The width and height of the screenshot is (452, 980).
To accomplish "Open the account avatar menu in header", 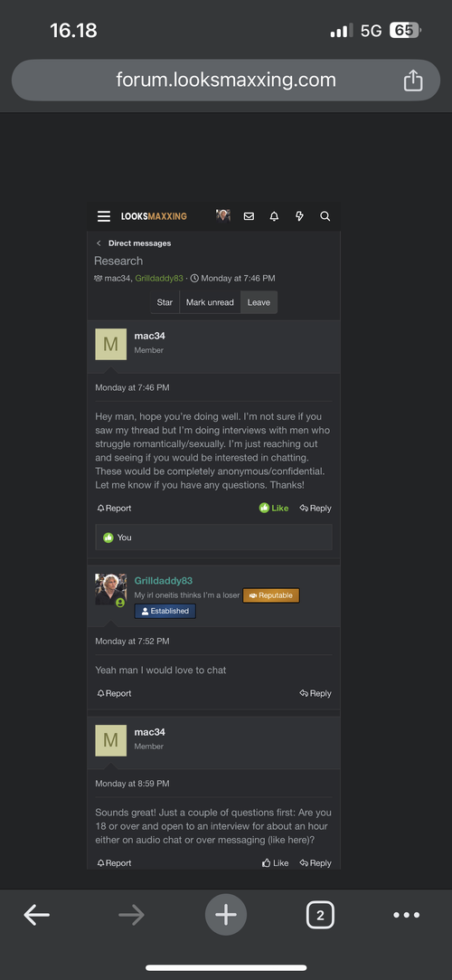I will 223,215.
